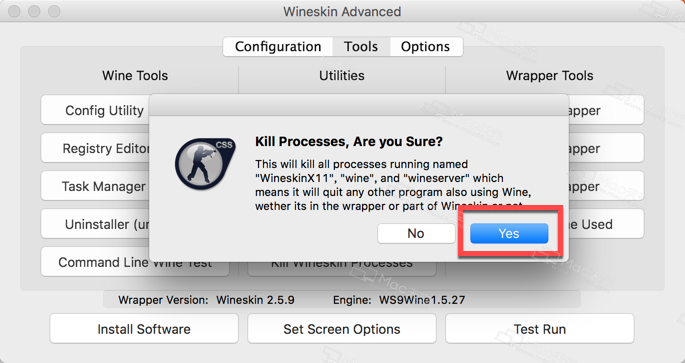
Task: Start a Test Run
Action: tap(540, 329)
